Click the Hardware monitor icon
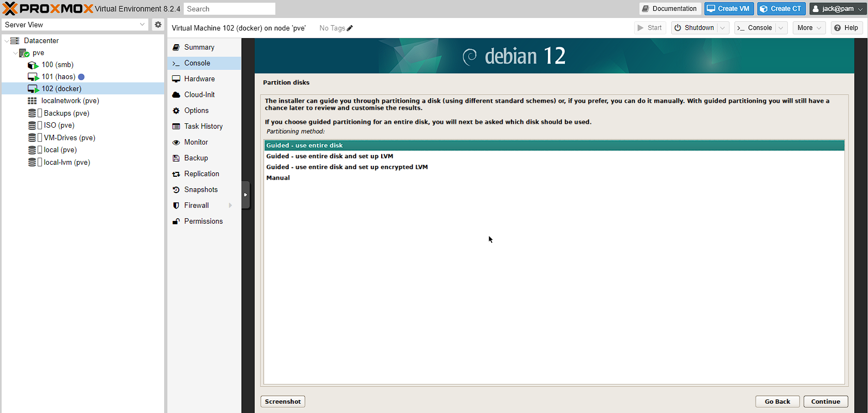The height and width of the screenshot is (413, 868). point(176,79)
